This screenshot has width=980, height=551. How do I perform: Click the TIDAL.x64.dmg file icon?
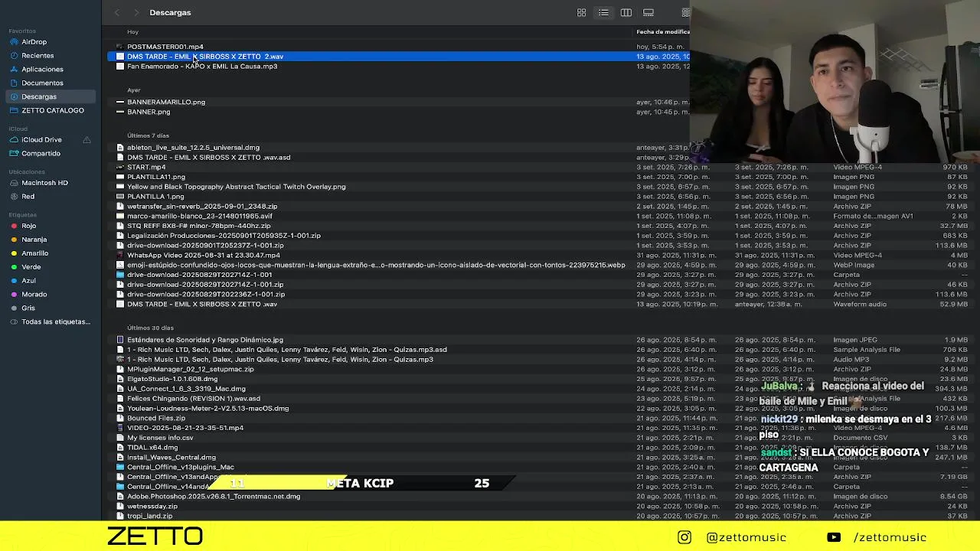120,448
